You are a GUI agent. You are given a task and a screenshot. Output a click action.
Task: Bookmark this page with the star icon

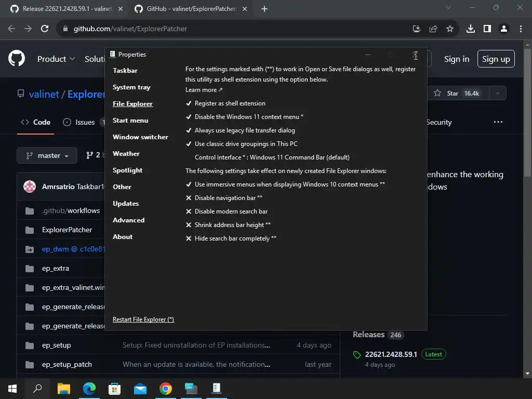tap(450, 29)
